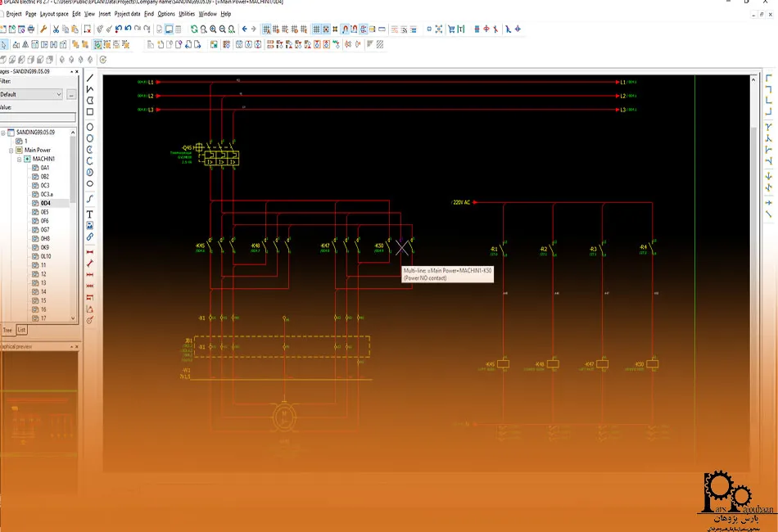Switch to the List tab
The height and width of the screenshot is (532, 778).
[x=22, y=330]
